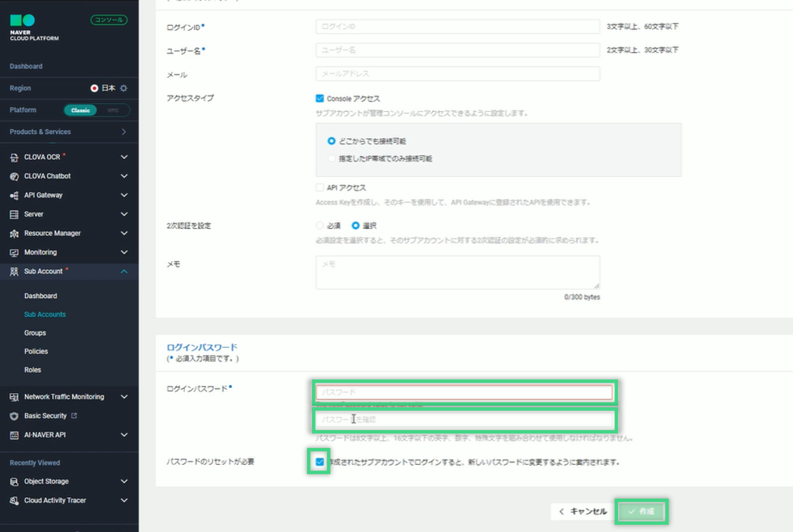
Task: Select the 必須 radio button
Action: click(320, 225)
